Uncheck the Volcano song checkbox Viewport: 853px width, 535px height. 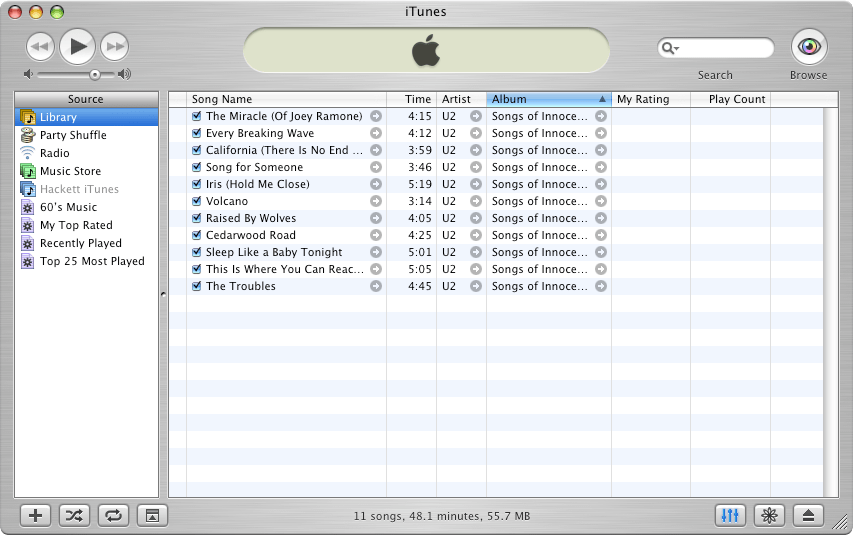click(196, 201)
